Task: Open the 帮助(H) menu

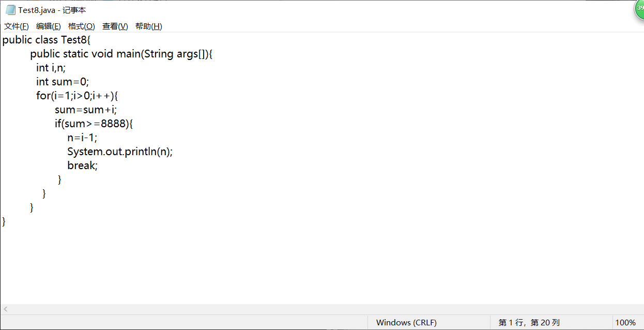Action: [149, 26]
